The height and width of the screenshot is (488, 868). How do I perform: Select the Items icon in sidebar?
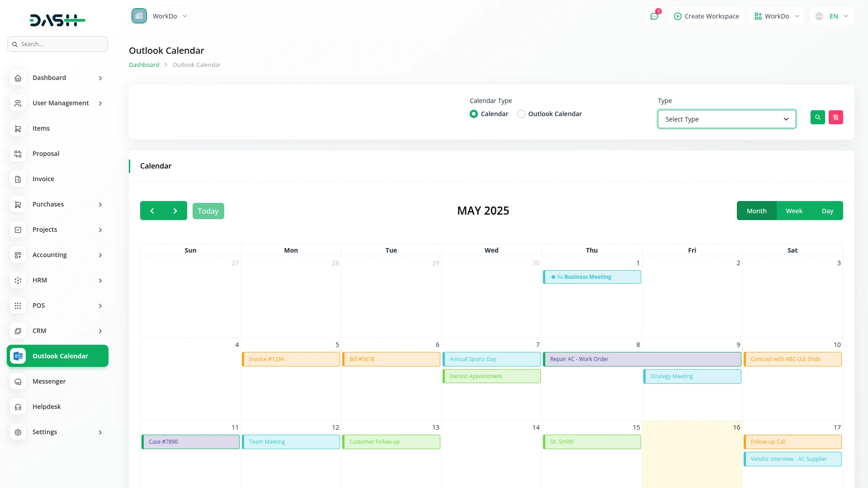(x=18, y=128)
